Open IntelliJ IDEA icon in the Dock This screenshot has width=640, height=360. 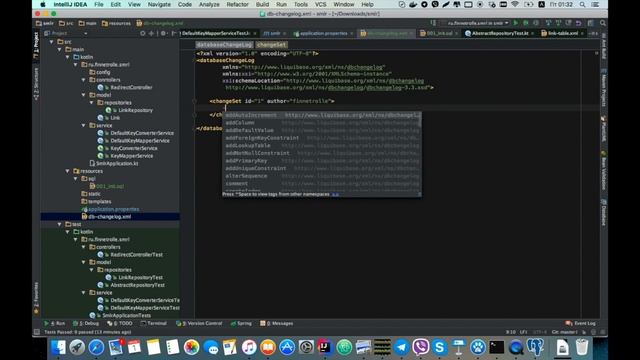[325, 347]
